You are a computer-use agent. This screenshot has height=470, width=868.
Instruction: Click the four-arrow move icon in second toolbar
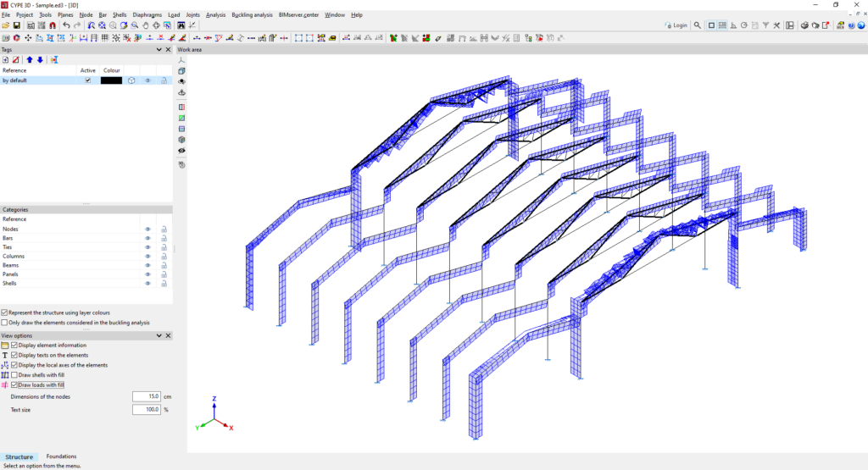click(x=28, y=38)
